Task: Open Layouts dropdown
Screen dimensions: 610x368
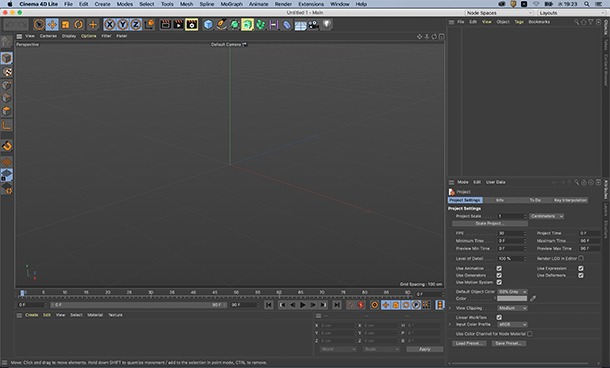Action: (x=572, y=13)
